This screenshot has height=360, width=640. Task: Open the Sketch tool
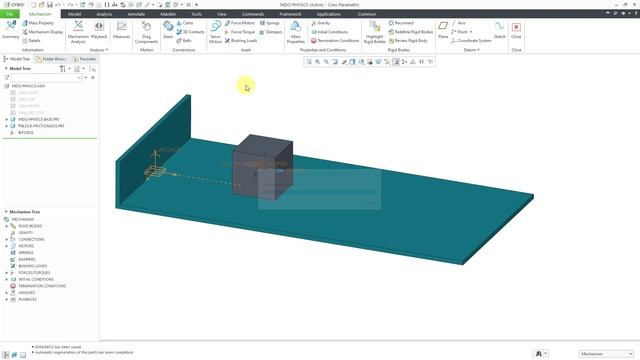[x=500, y=29]
